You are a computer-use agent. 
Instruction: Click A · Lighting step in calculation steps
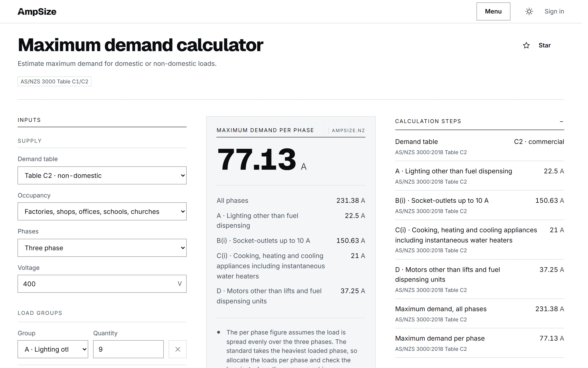point(453,171)
